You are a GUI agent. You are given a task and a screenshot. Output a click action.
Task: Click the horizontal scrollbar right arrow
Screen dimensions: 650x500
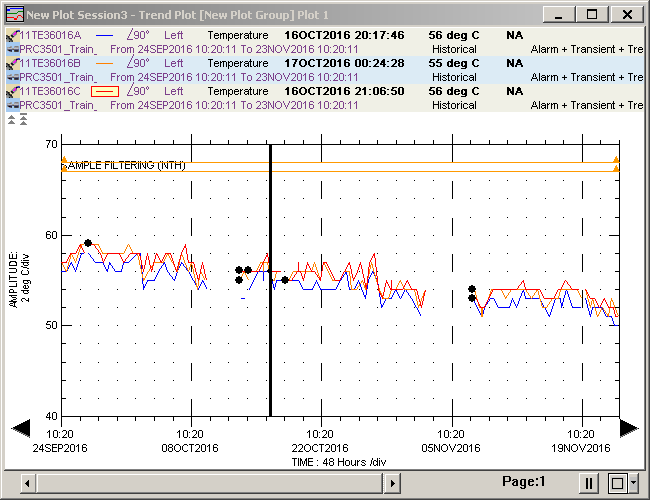pos(394,483)
